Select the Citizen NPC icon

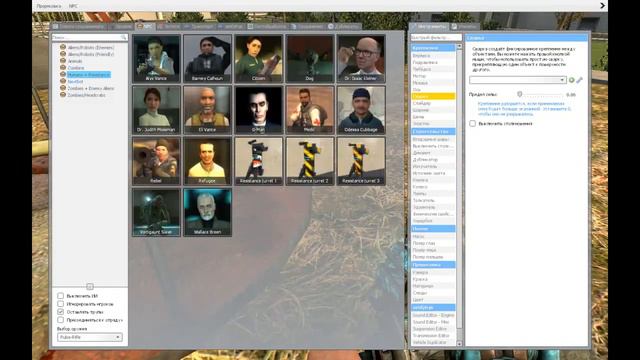point(259,58)
